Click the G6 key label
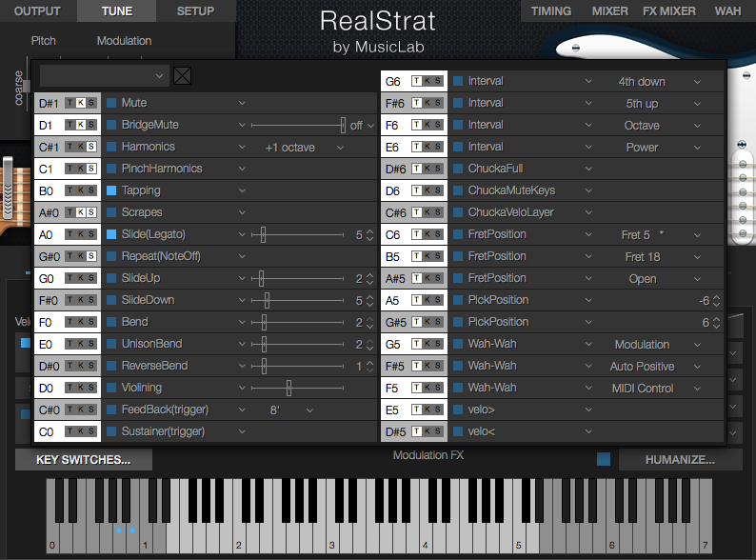This screenshot has width=756, height=560. pos(393,82)
